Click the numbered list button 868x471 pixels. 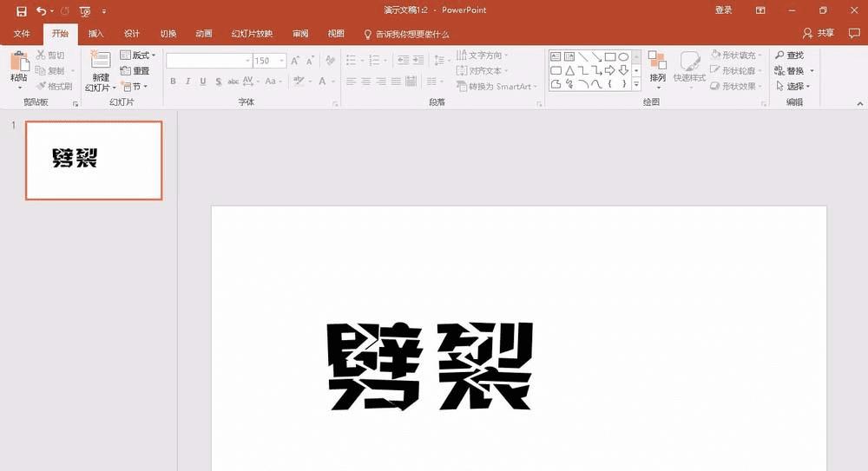[374, 61]
